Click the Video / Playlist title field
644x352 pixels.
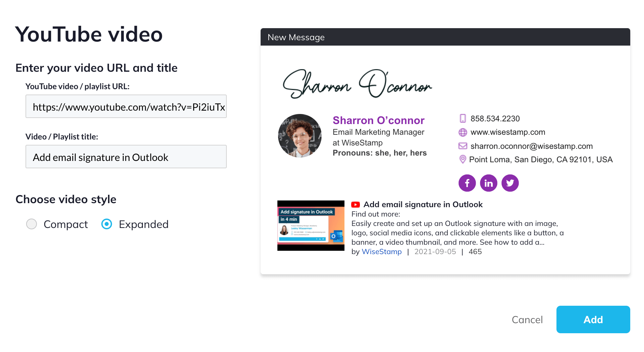click(x=126, y=157)
